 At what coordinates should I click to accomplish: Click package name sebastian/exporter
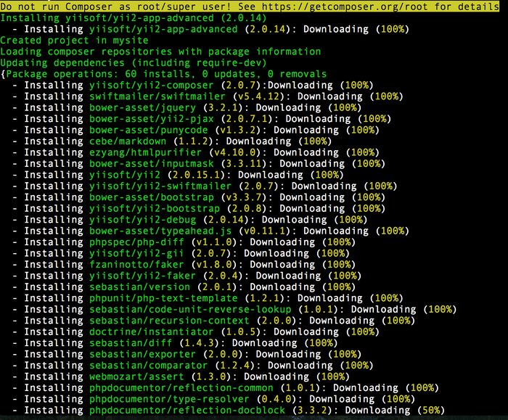[142, 354]
